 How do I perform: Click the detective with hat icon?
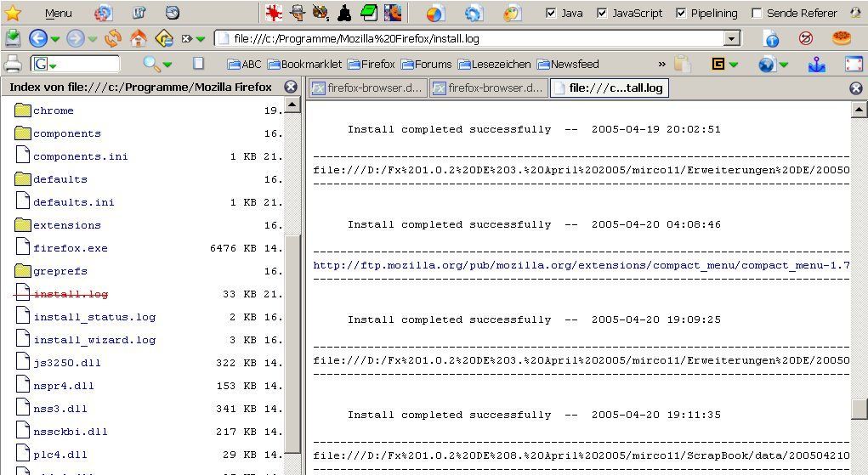pyautogui.click(x=298, y=13)
